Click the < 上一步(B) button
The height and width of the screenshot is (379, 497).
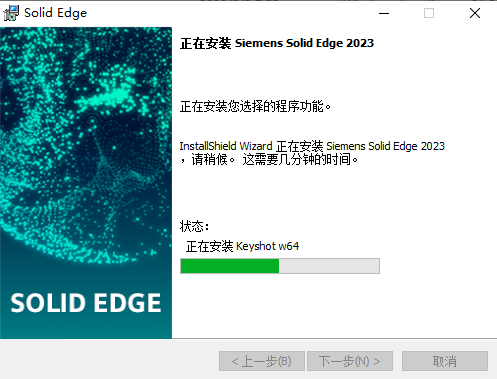coord(262,361)
